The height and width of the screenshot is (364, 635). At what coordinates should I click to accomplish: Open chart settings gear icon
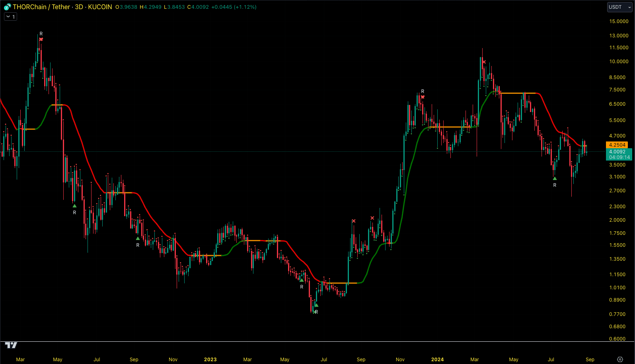pyautogui.click(x=620, y=359)
